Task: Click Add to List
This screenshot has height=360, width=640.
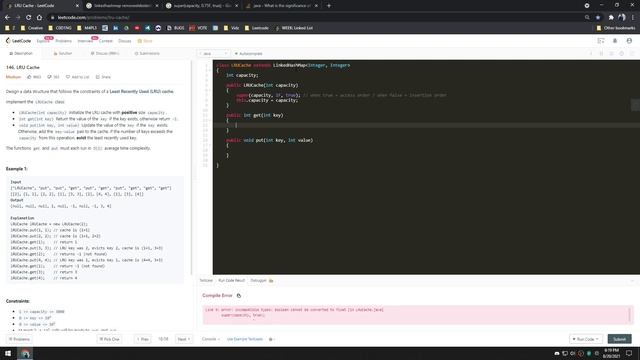Action: point(78,77)
